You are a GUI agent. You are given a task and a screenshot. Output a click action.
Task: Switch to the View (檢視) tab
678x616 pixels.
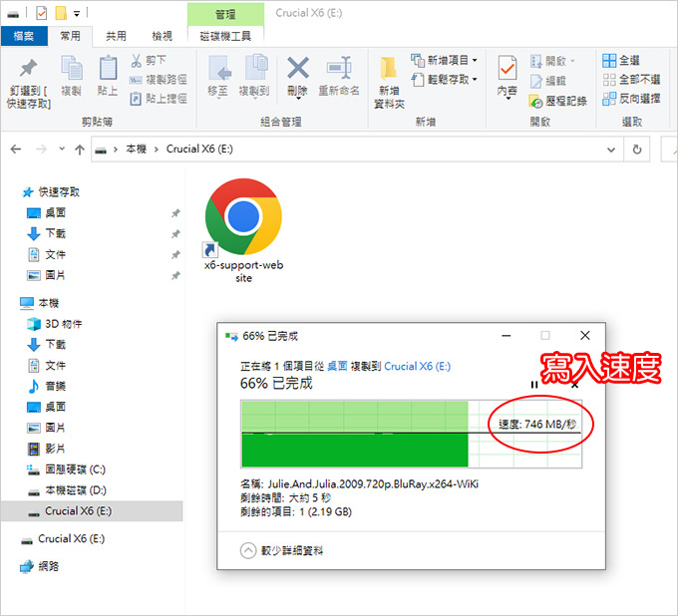pyautogui.click(x=163, y=36)
